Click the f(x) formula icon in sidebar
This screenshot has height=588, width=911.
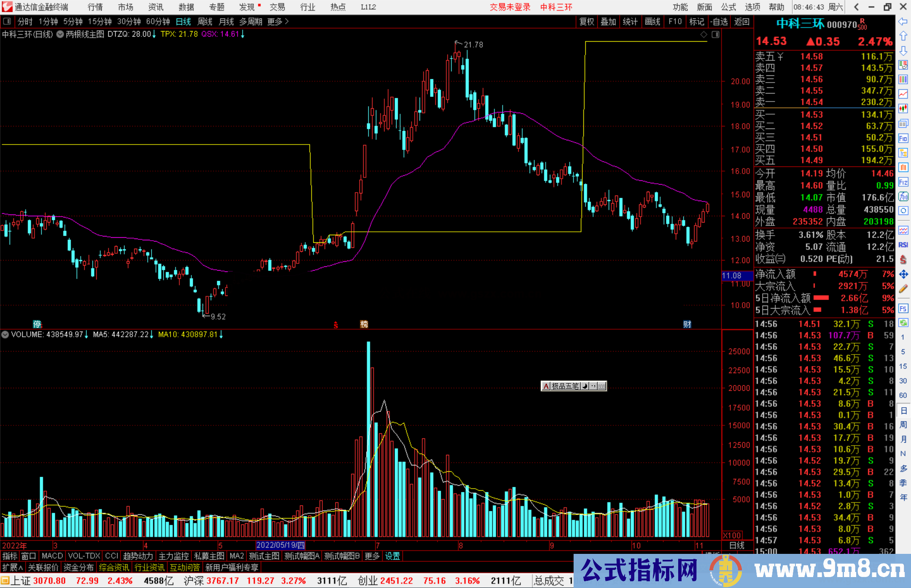pos(903,197)
